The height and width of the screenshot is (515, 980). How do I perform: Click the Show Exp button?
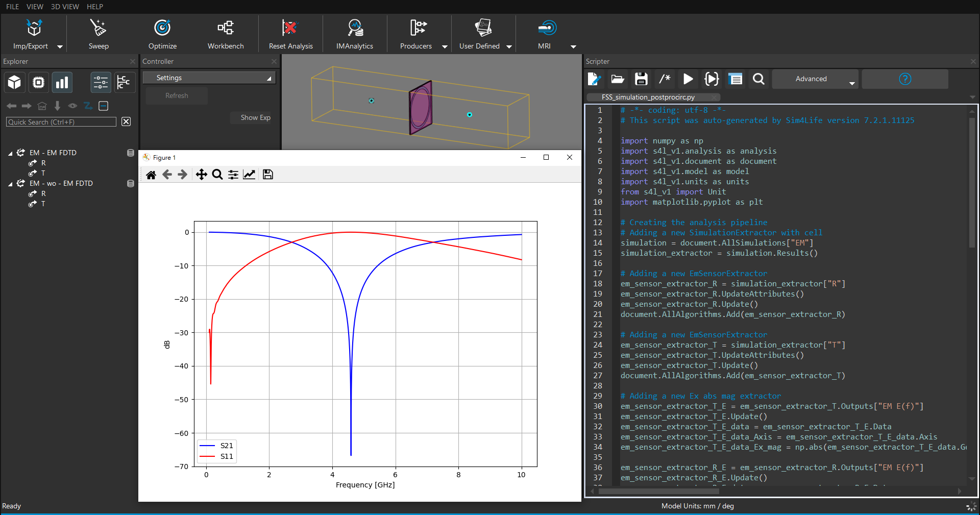pos(255,117)
